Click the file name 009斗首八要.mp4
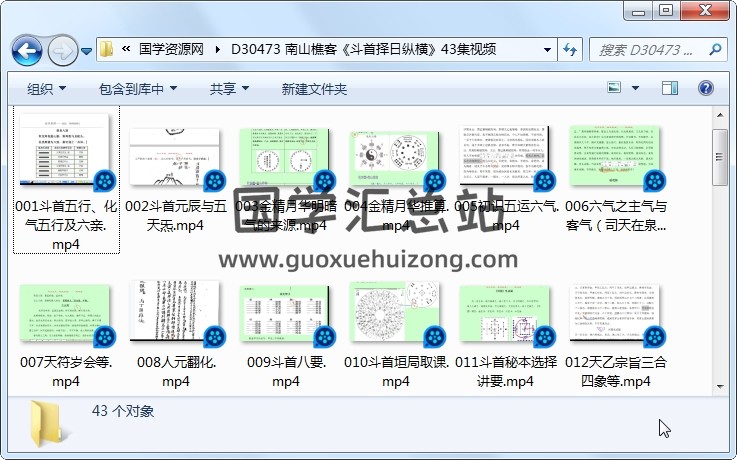This screenshot has height=460, width=737. click(x=286, y=372)
